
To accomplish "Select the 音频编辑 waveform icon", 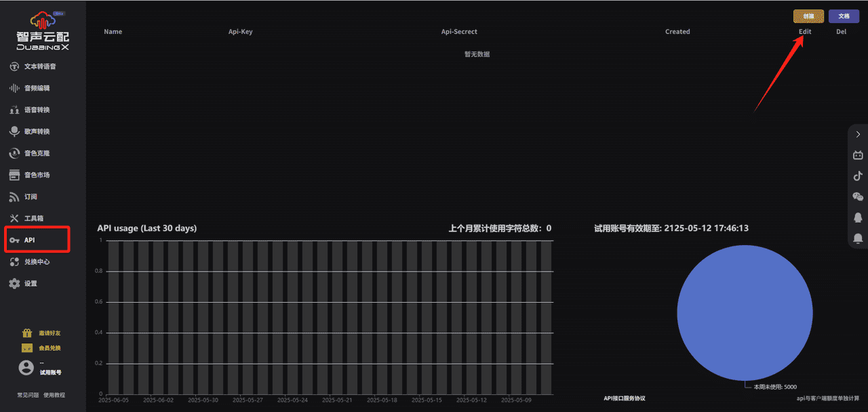I will coord(14,88).
